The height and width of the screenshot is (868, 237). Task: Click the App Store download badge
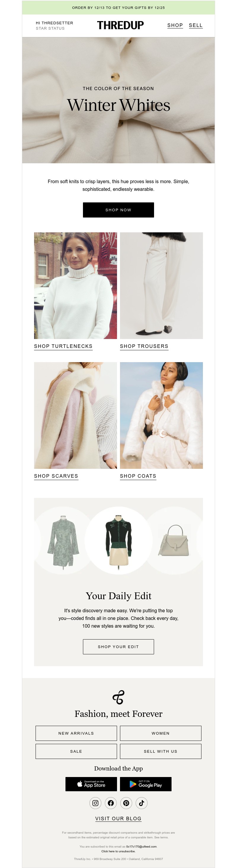pos(91,784)
